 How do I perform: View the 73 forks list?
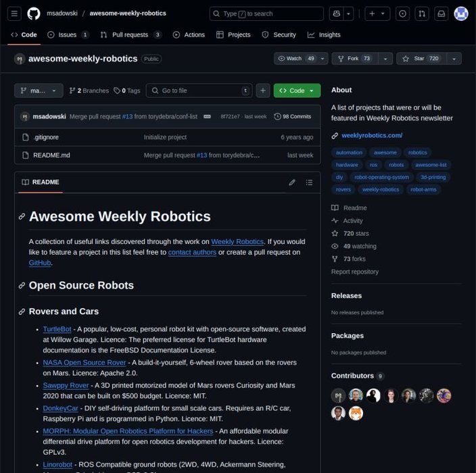[348, 259]
